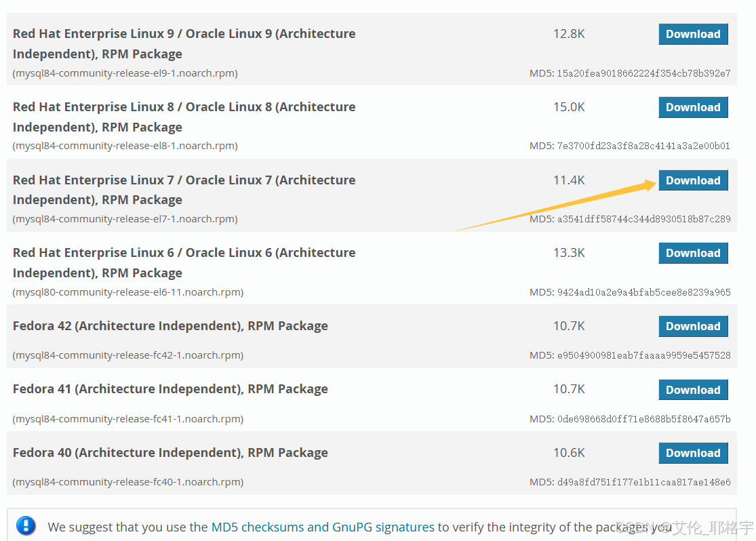
Task: Click the Fedora 42 package title
Action: click(x=170, y=327)
